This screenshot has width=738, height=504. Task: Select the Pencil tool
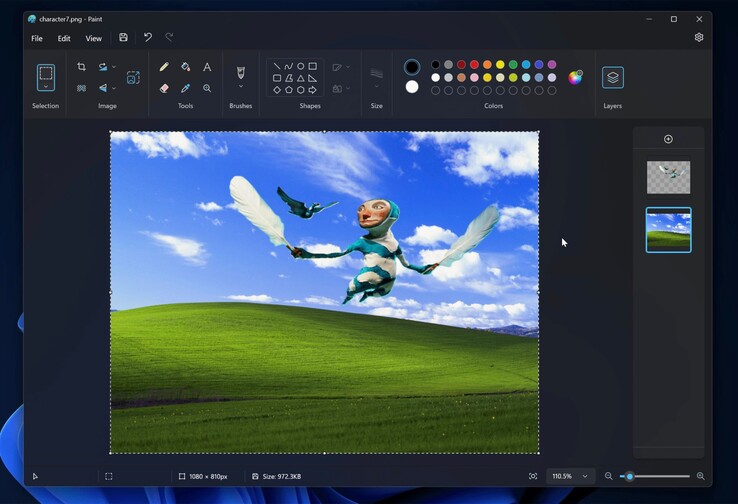(164, 67)
